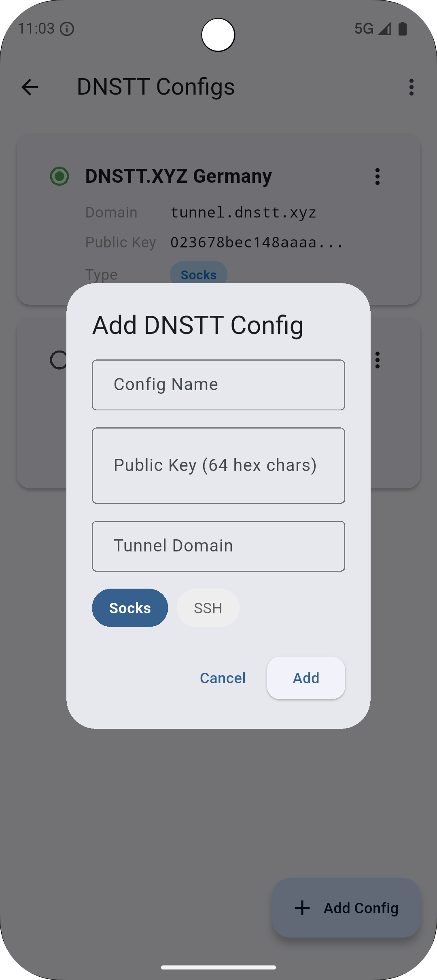The width and height of the screenshot is (437, 980).
Task: Select DNSTT.XYZ Germany radio button
Action: (x=59, y=176)
